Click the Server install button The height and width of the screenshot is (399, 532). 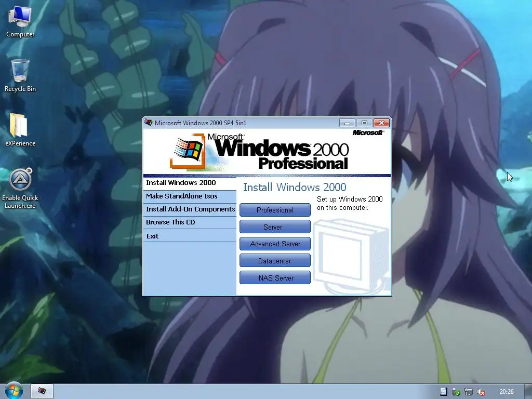pyautogui.click(x=275, y=227)
